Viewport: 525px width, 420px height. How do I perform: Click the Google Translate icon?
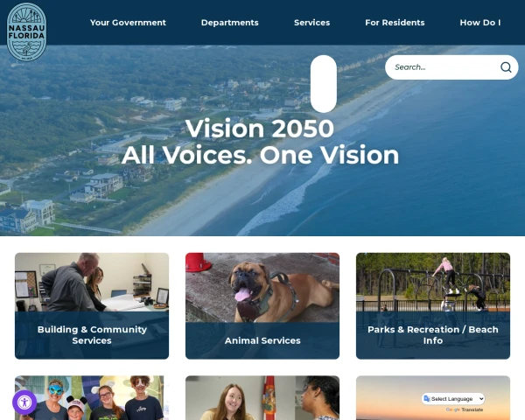pyautogui.click(x=427, y=399)
